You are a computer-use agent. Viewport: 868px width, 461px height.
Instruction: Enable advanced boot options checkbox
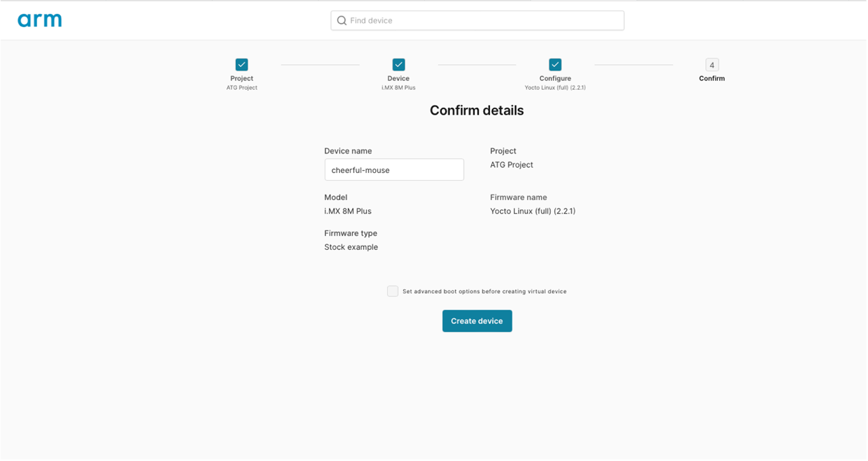click(x=392, y=291)
